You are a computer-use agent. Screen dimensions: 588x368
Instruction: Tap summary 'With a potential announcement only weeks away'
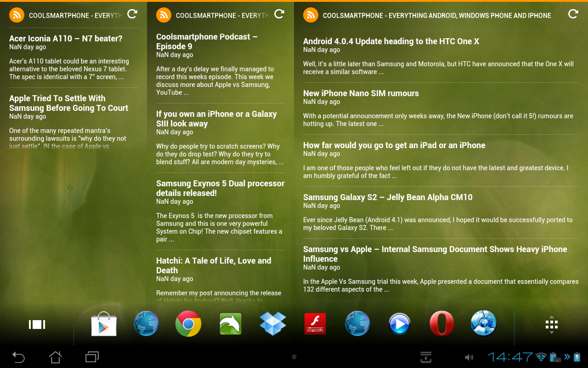[x=438, y=120]
